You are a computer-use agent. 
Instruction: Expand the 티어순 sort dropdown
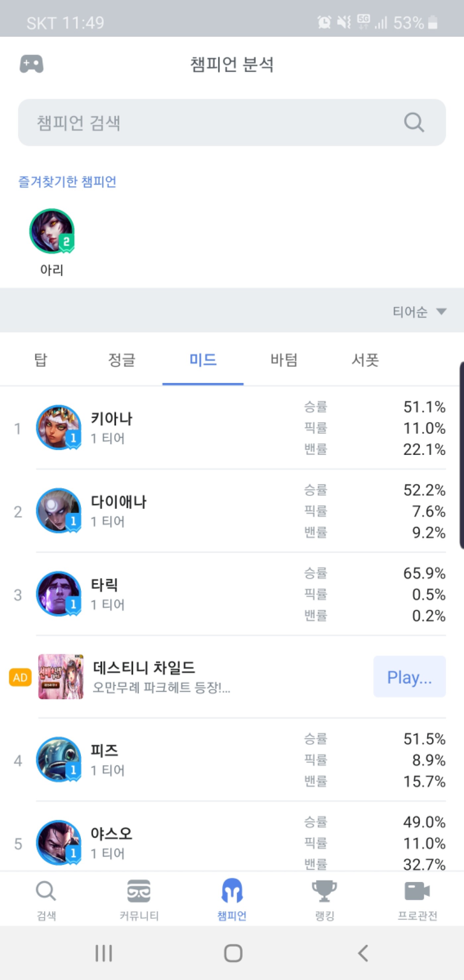(420, 311)
